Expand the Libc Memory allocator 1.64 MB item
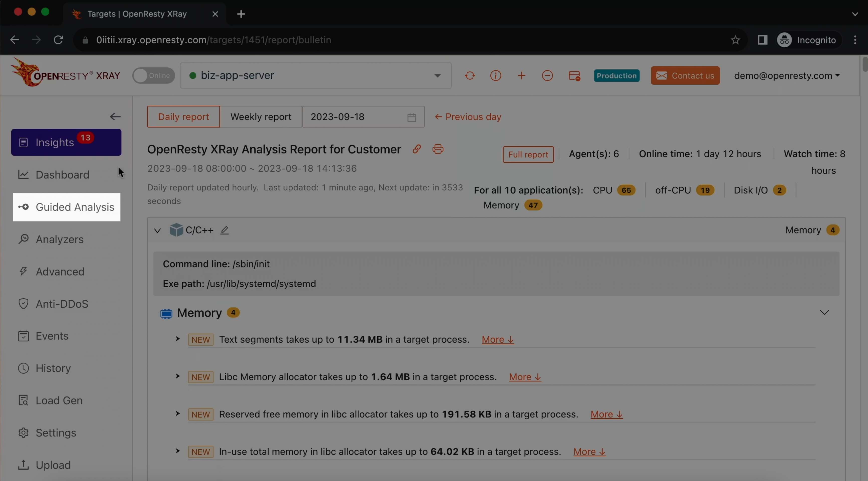 point(178,376)
